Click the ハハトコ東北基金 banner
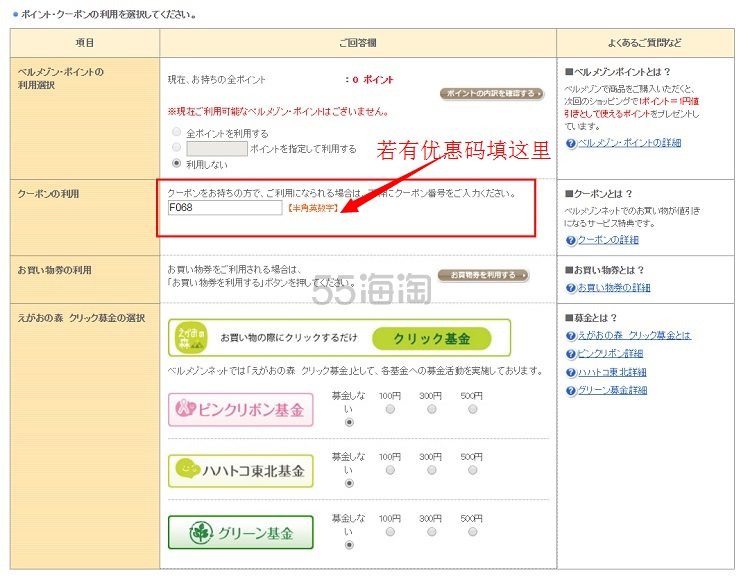This screenshot has width=744, height=578. 241,471
